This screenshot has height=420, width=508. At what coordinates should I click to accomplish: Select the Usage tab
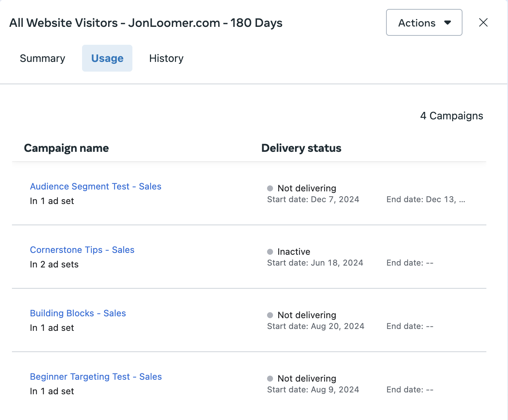pyautogui.click(x=107, y=58)
